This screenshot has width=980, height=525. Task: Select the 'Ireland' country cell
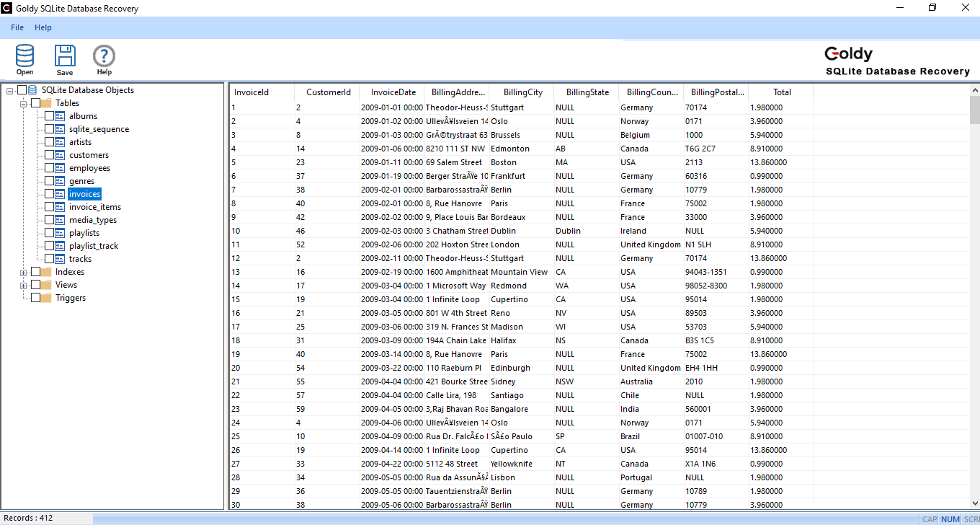tap(651, 231)
